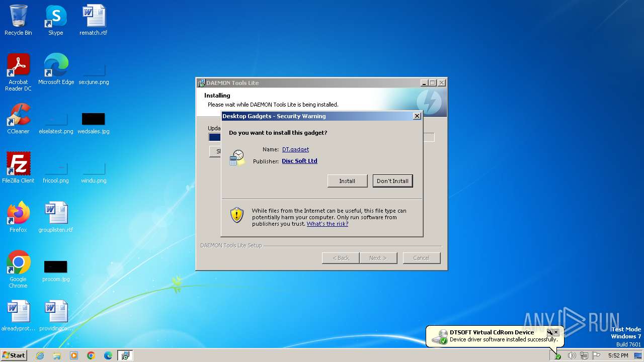The image size is (644, 362).
Task: Click the DAEMON Tools lightning logo
Action: pyautogui.click(x=429, y=103)
